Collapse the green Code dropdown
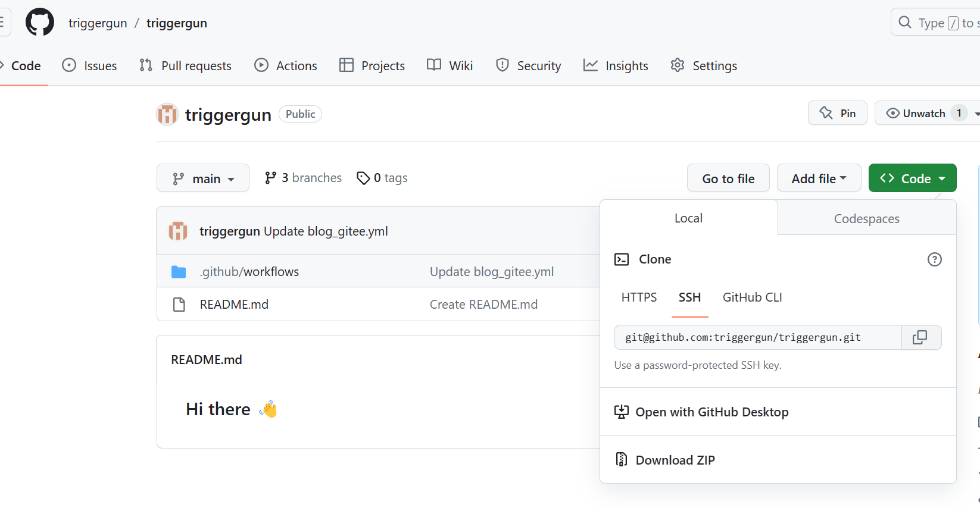Screen dimensions: 980x508 [912, 178]
